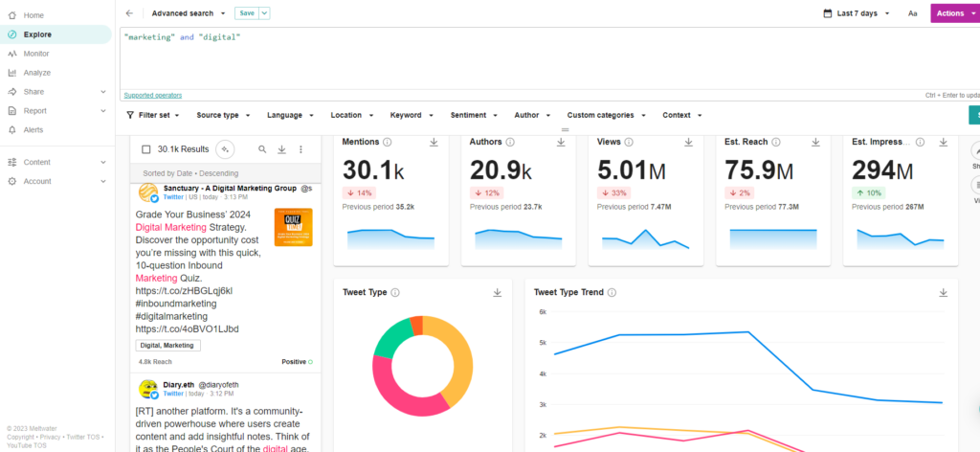Open the Context filter dropdown
Screen dimensions: 980x452
point(681,115)
